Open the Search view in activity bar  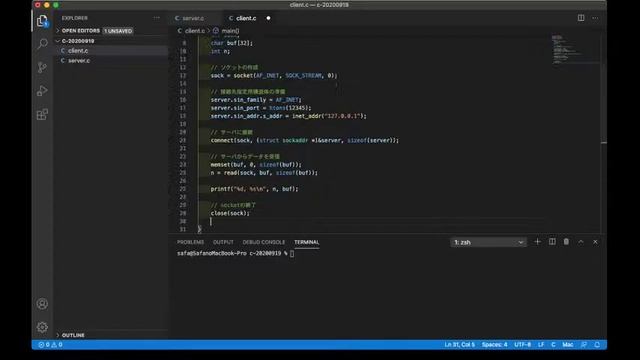pyautogui.click(x=42, y=44)
